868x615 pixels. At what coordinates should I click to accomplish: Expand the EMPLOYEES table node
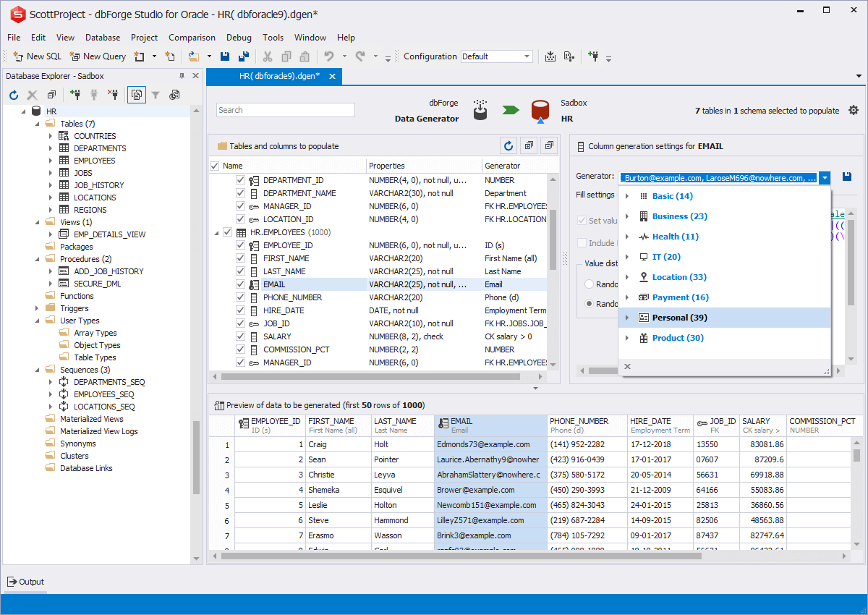tap(51, 161)
